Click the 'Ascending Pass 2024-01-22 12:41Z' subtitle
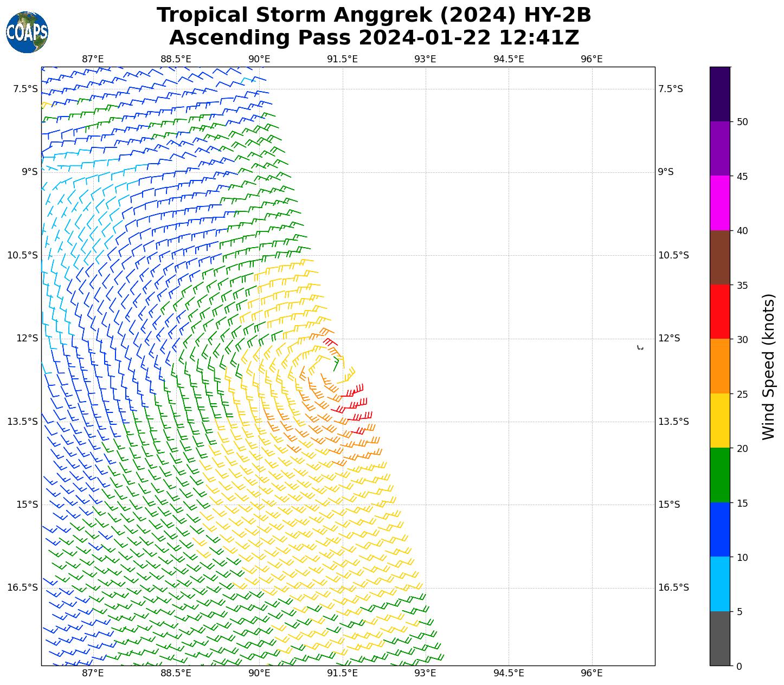784x685 pixels. (x=374, y=38)
